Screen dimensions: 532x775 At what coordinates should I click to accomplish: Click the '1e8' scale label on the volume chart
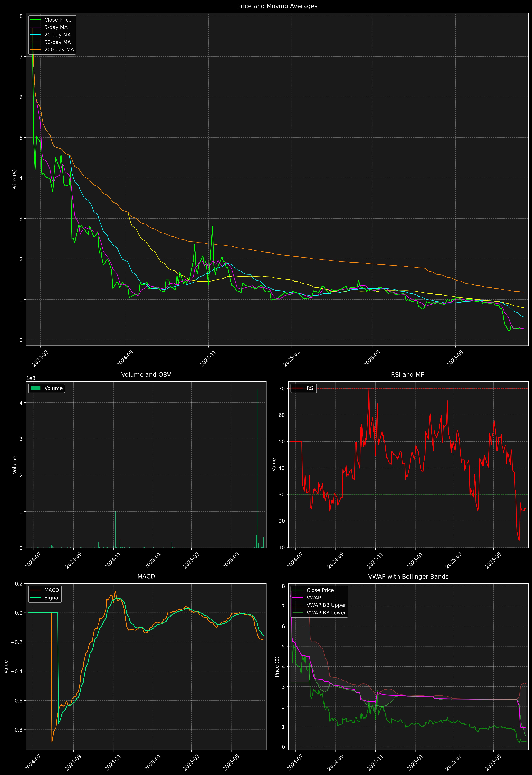click(31, 379)
